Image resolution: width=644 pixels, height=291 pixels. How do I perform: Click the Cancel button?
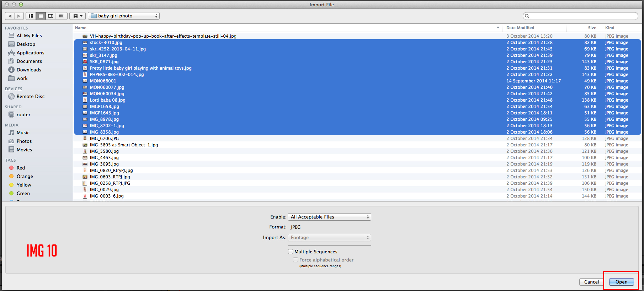tap(591, 282)
